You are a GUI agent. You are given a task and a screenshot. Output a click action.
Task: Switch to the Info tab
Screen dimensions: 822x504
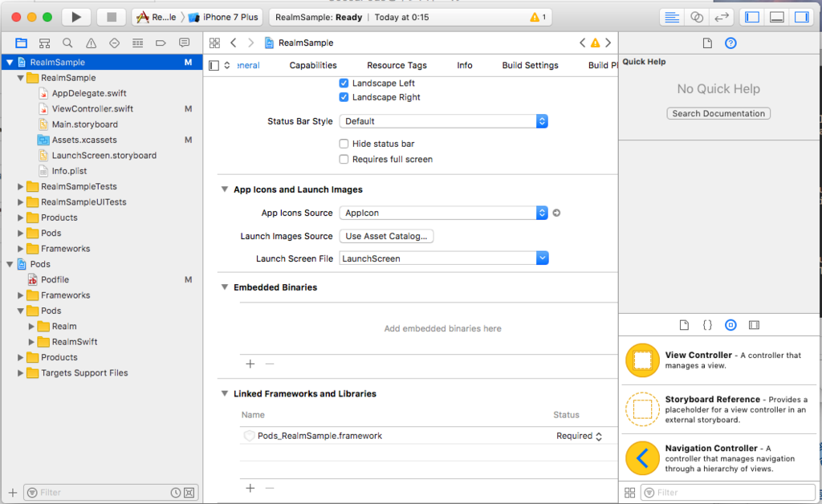point(465,66)
